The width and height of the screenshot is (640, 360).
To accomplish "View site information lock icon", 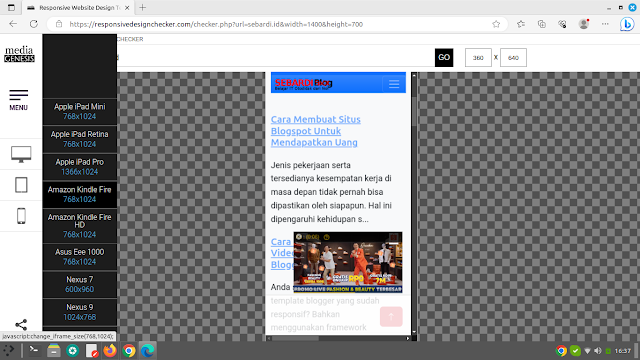I will coord(59,24).
